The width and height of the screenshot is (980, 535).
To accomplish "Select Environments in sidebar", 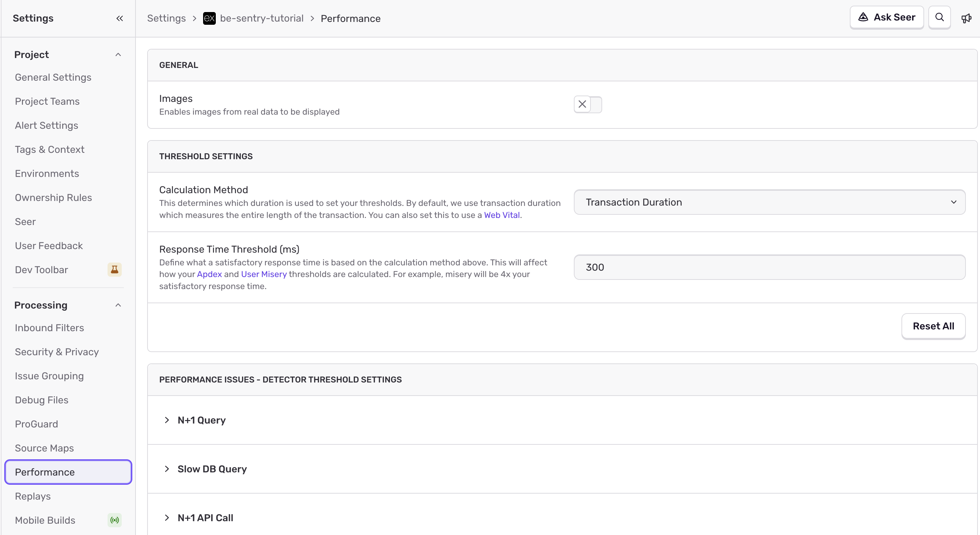I will pyautogui.click(x=47, y=173).
